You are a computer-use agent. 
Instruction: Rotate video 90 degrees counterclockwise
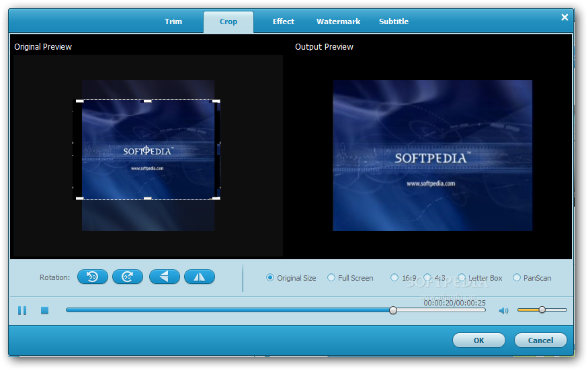tap(93, 277)
